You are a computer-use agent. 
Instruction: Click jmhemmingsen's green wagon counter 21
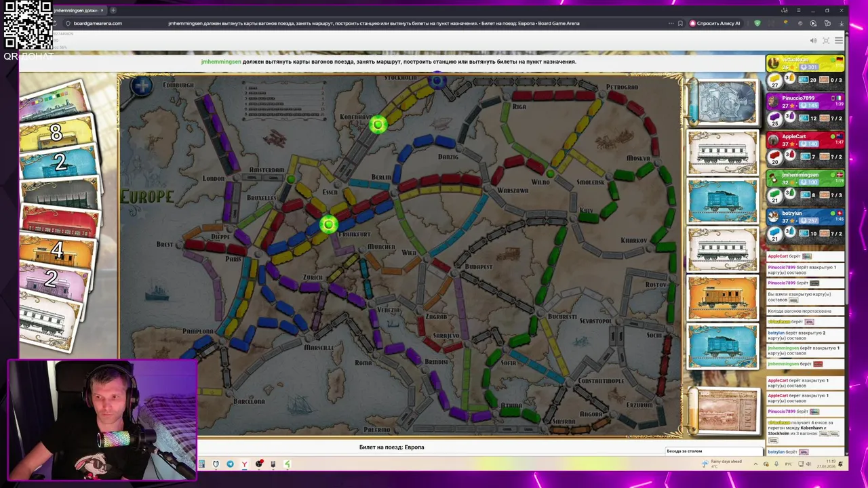click(776, 195)
